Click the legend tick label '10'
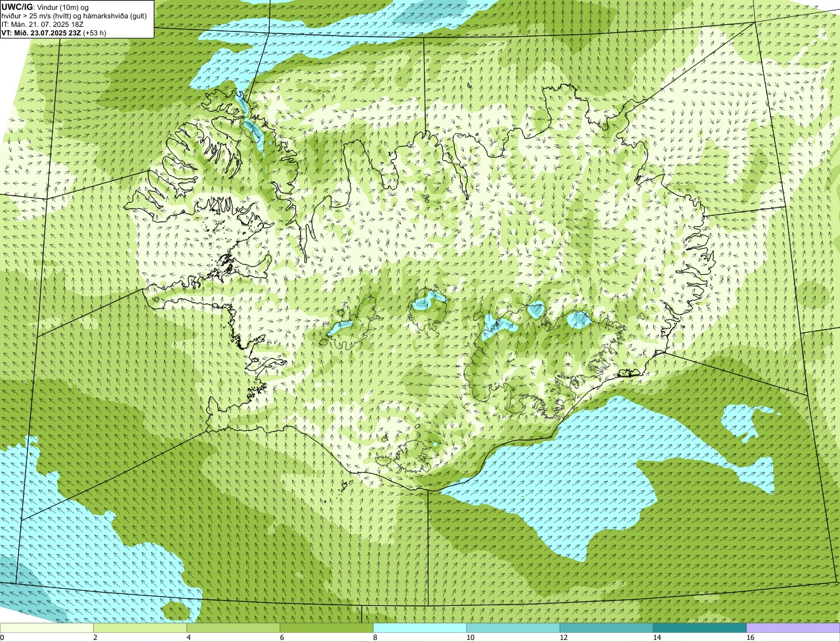Image resolution: width=840 pixels, height=642 pixels. (x=470, y=637)
